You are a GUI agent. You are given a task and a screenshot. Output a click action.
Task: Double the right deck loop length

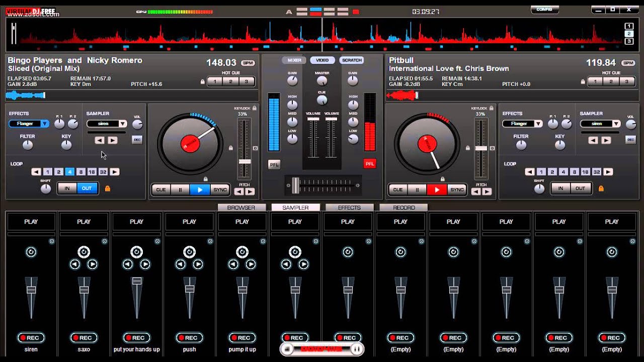coord(608,172)
